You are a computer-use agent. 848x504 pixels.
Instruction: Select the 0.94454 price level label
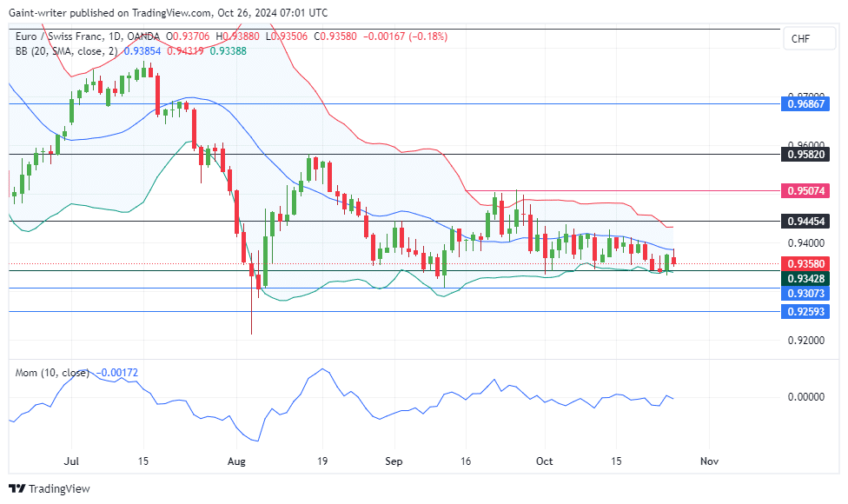tap(805, 222)
